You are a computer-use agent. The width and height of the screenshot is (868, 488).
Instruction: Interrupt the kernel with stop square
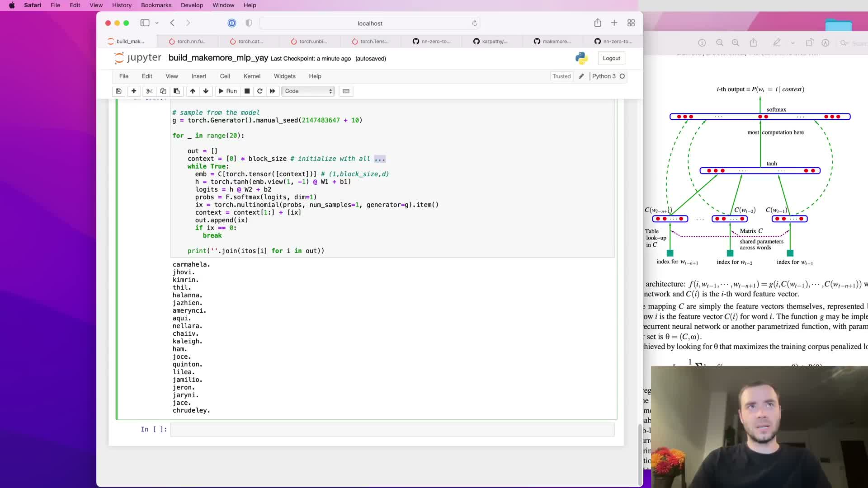tap(247, 91)
